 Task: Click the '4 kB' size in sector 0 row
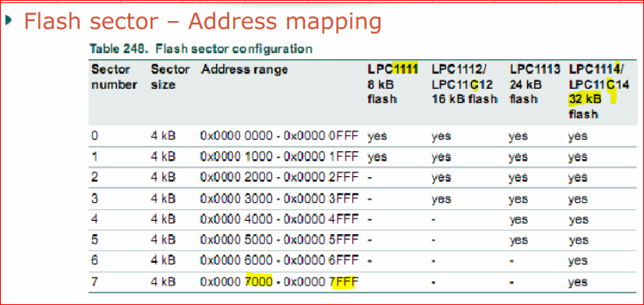point(163,136)
